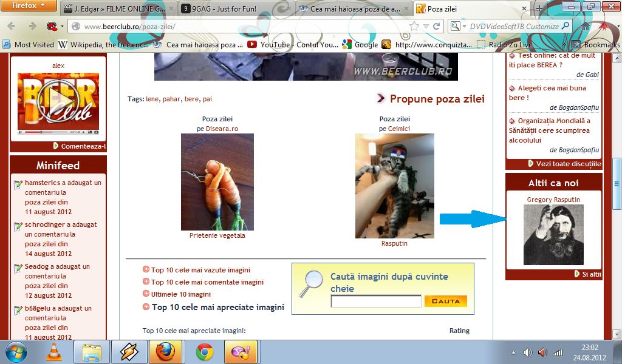Open the Firefox application menu

pyautogui.click(x=29, y=5)
